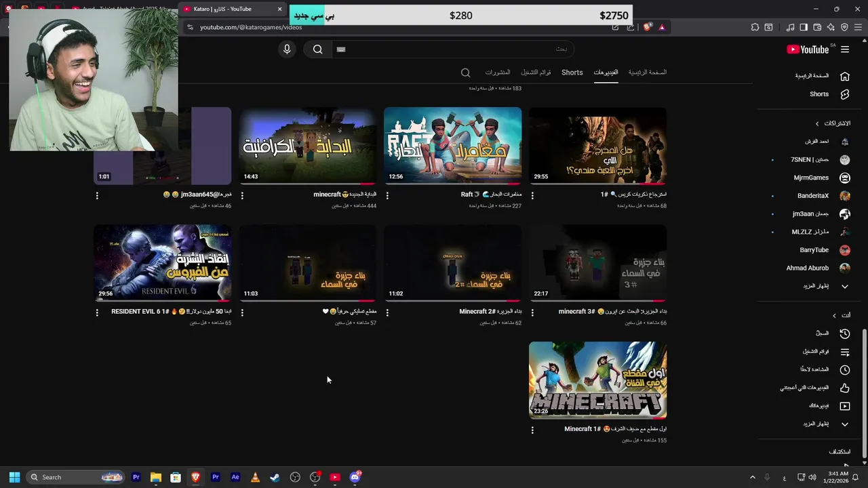Open the YouTube hamburger guide menu
The image size is (868, 488).
pyautogui.click(x=845, y=49)
